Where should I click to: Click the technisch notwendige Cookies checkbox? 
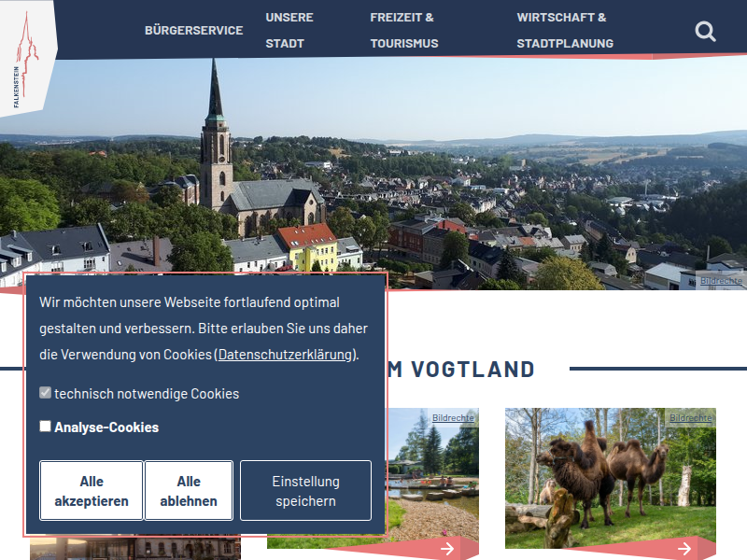pos(44,392)
